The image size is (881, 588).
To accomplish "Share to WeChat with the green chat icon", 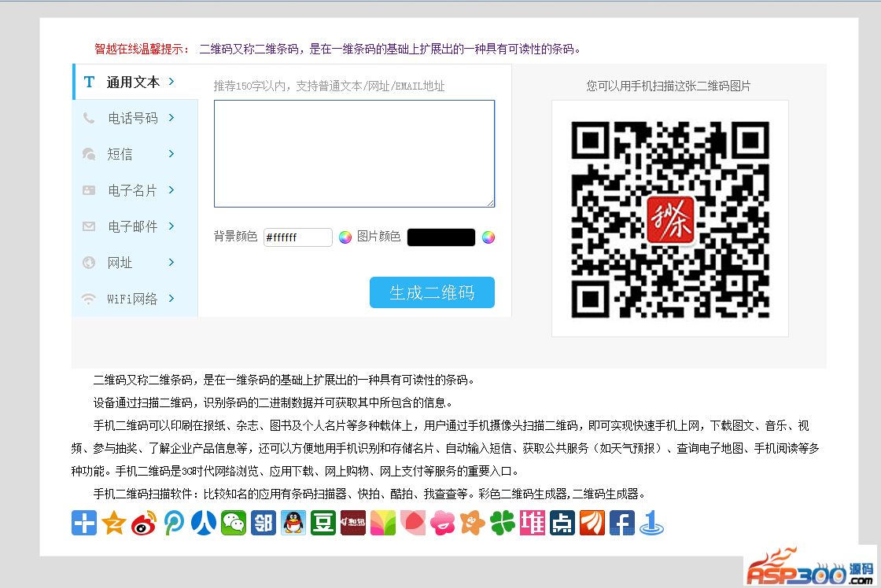I will [x=234, y=523].
